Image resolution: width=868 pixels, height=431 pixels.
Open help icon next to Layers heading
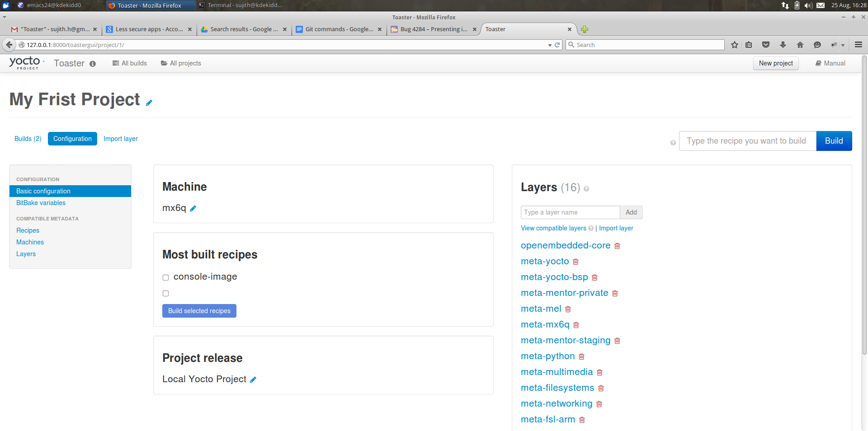(586, 189)
